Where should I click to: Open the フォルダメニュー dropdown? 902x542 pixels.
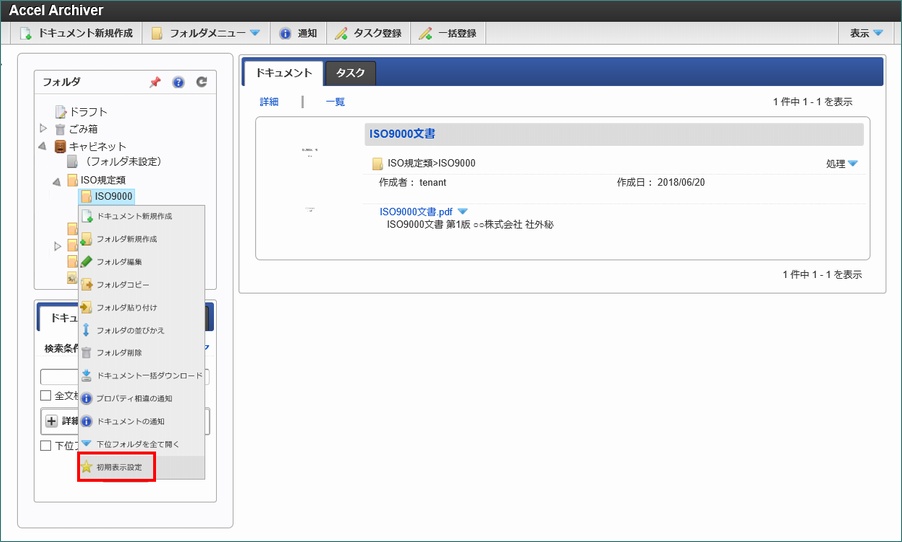tap(205, 33)
